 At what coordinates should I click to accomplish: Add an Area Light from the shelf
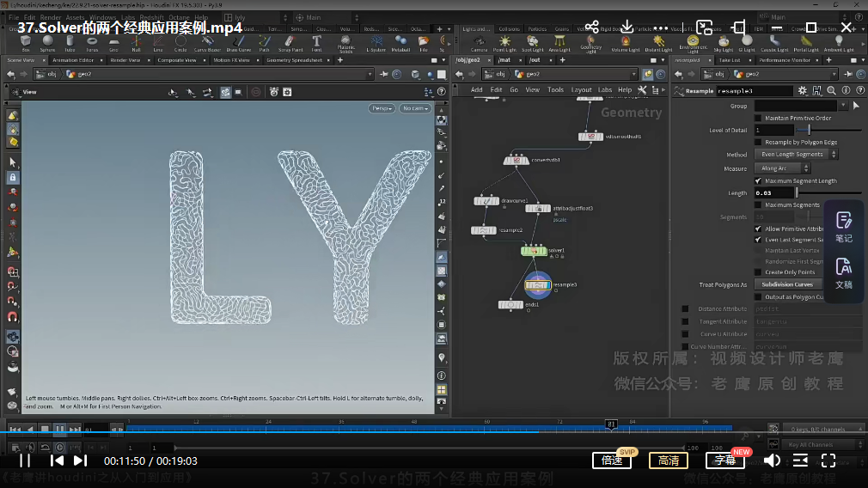559,43
